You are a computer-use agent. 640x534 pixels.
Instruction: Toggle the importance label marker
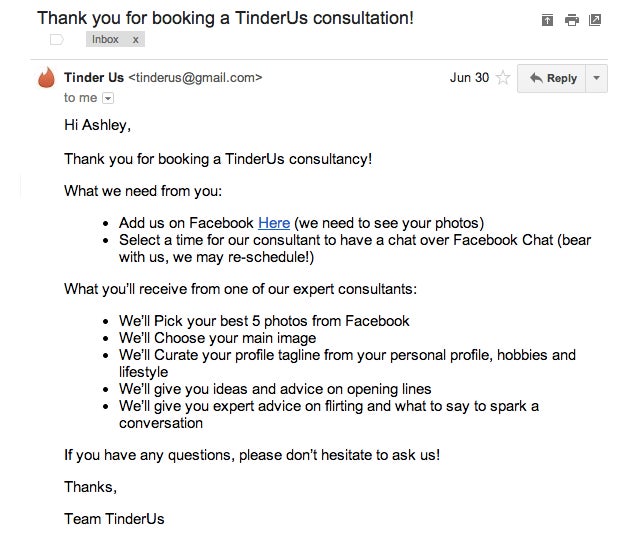56,40
